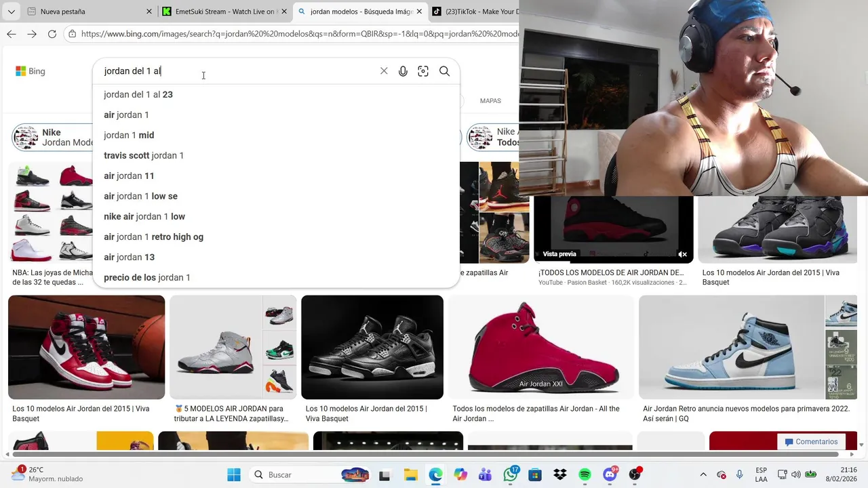
Task: Open the ESP LAA language switcher
Action: (x=762, y=474)
